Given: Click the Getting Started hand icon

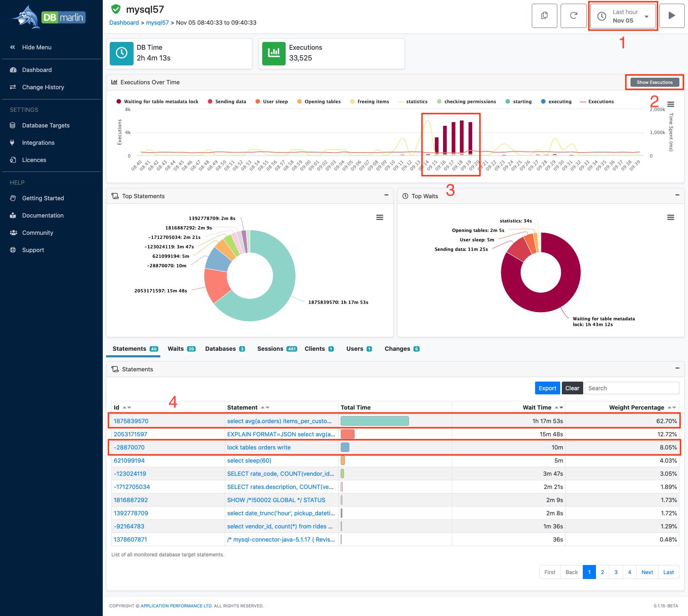Looking at the screenshot, I should point(13,198).
